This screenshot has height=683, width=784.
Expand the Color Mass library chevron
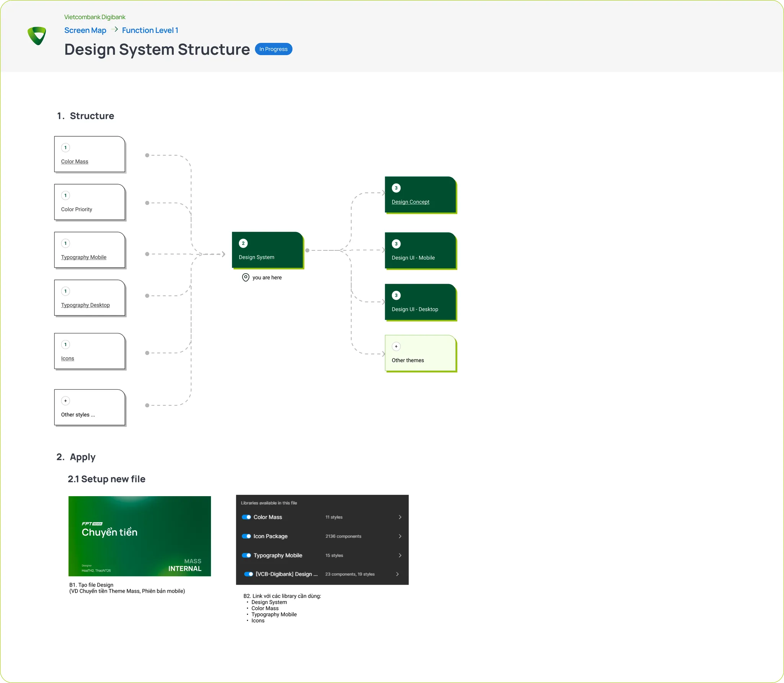point(400,517)
